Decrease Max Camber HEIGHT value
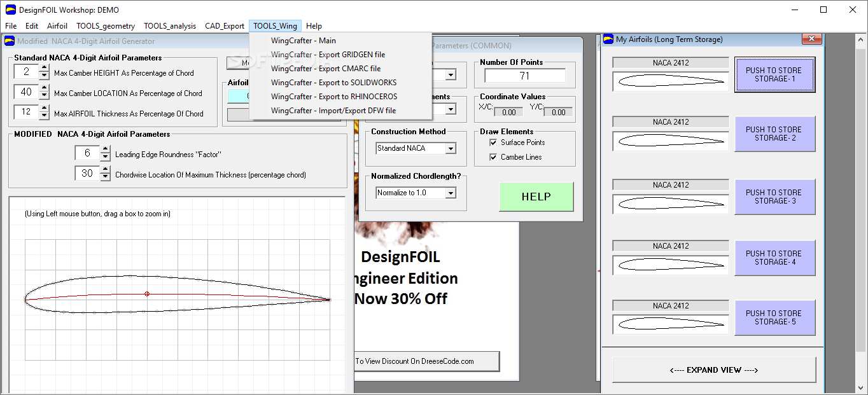The image size is (868, 395). tap(44, 76)
